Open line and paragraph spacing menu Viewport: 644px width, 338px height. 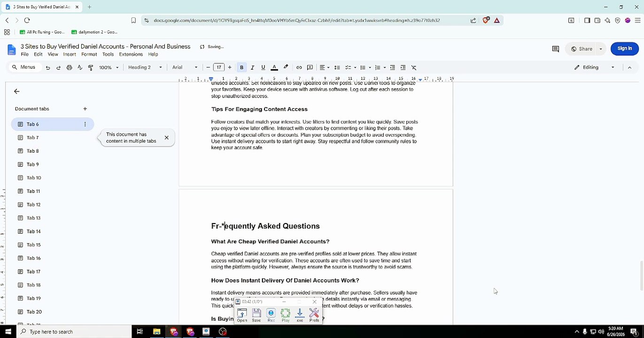337,68
